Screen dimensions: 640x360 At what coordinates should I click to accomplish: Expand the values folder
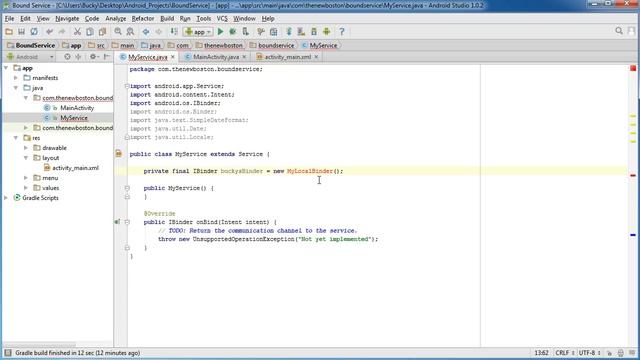[x=26, y=188]
